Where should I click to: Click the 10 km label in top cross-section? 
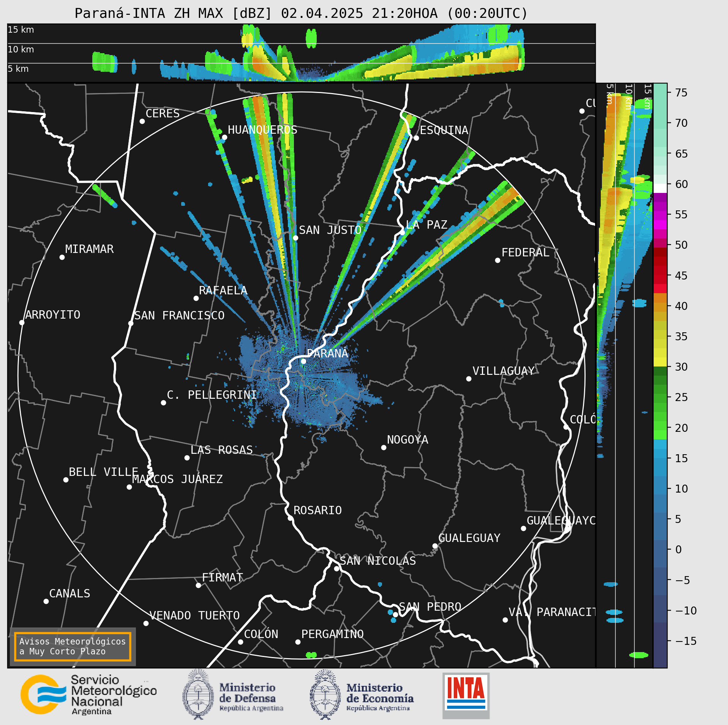[x=21, y=49]
